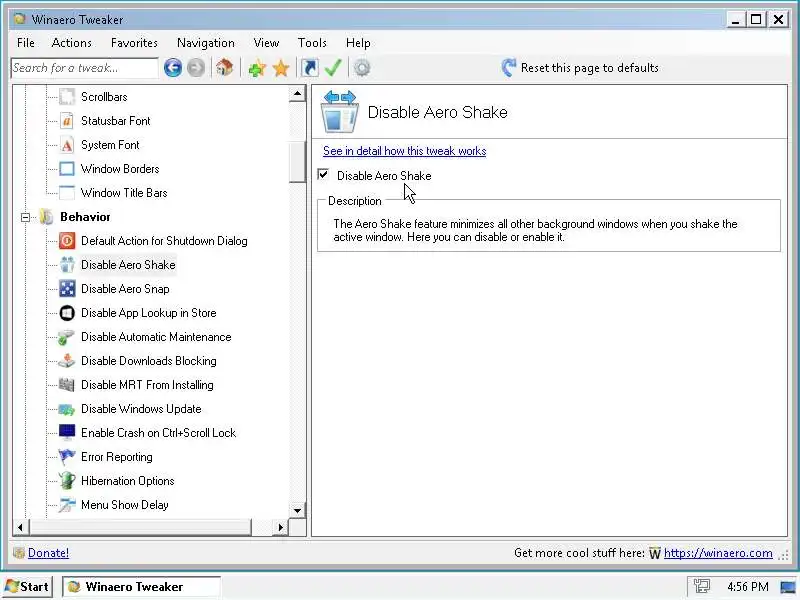800x600 pixels.
Task: Open the Tools menu
Action: pyautogui.click(x=312, y=43)
